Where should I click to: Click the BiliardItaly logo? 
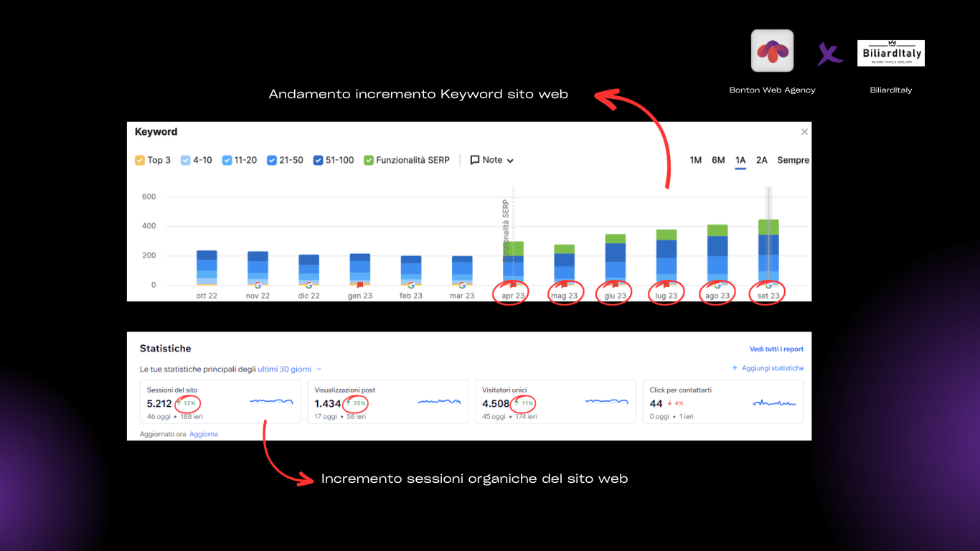(x=891, y=53)
